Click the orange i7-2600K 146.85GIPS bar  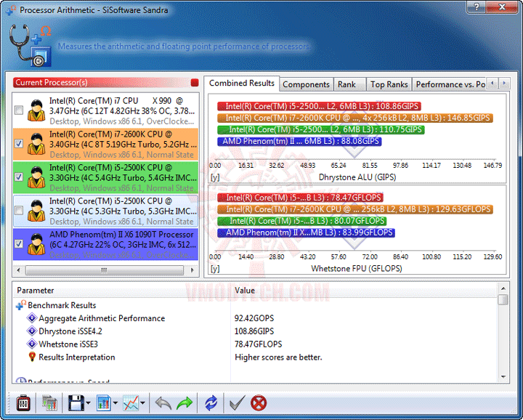pyautogui.click(x=355, y=118)
